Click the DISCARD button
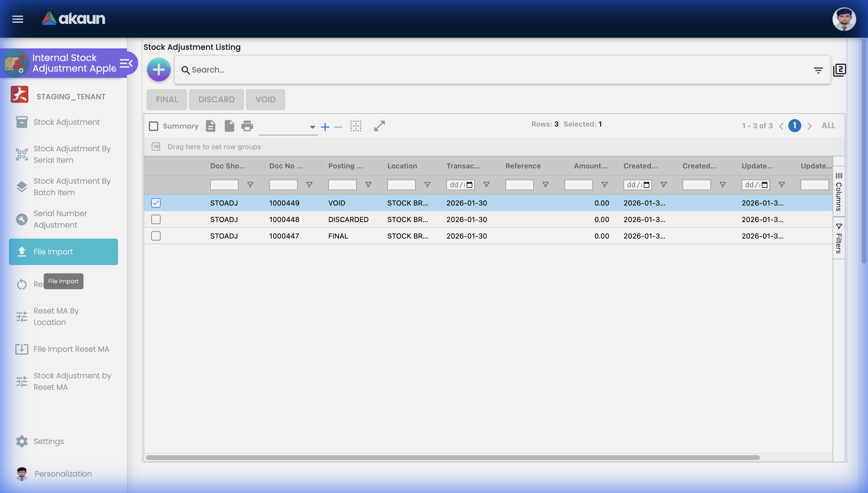The image size is (868, 493). (216, 99)
